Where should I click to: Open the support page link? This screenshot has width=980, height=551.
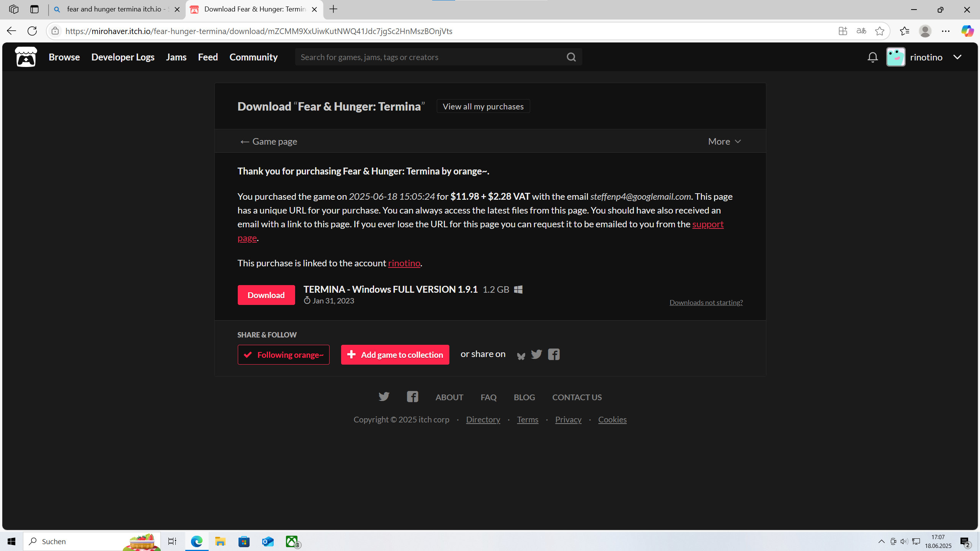tap(708, 224)
